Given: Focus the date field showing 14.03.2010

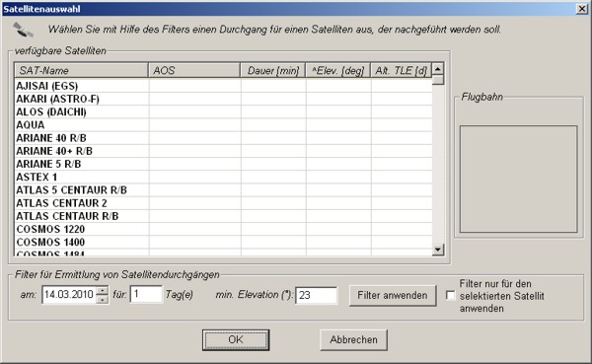Looking at the screenshot, I should (x=69, y=295).
